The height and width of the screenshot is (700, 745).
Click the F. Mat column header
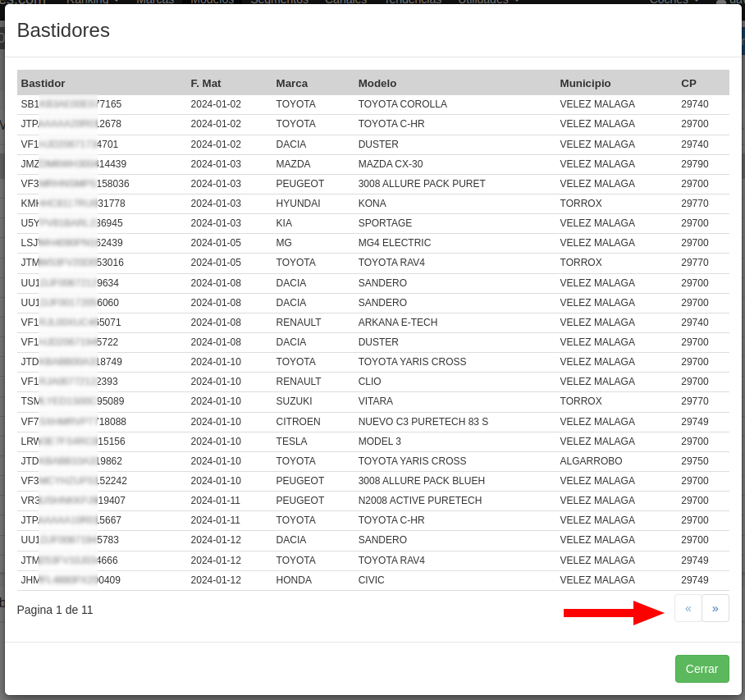pyautogui.click(x=206, y=83)
